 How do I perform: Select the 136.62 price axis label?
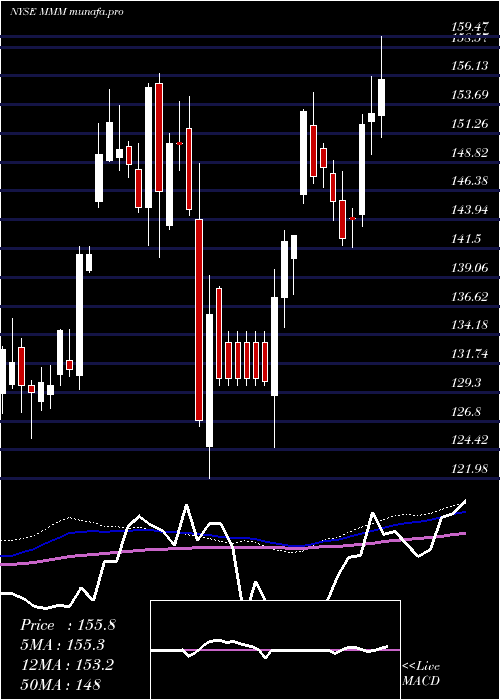470,296
